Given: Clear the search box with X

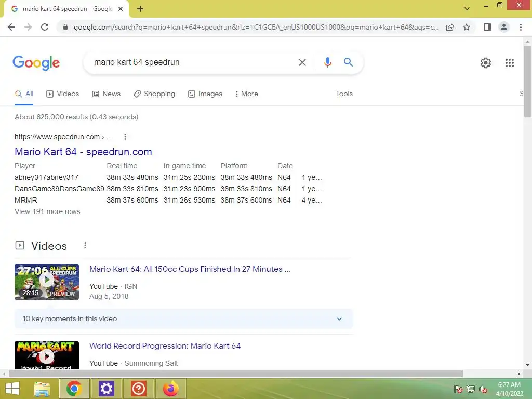Looking at the screenshot, I should [x=302, y=62].
